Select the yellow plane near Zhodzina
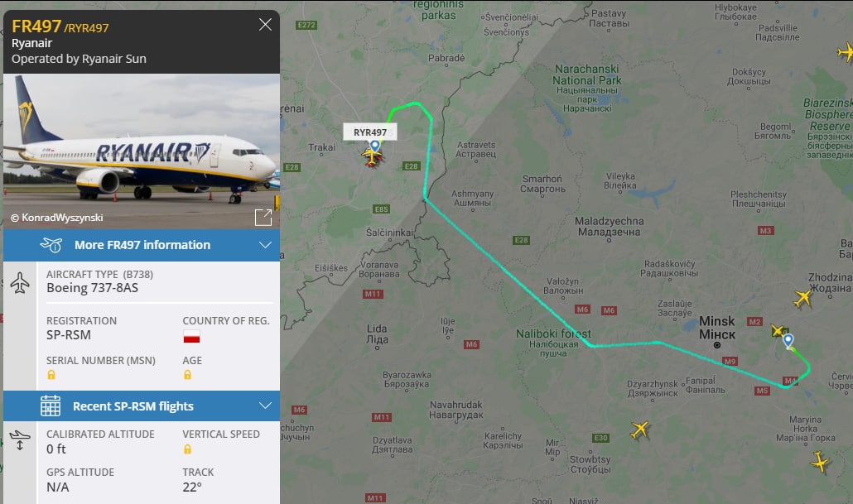The image size is (853, 504). tap(803, 298)
